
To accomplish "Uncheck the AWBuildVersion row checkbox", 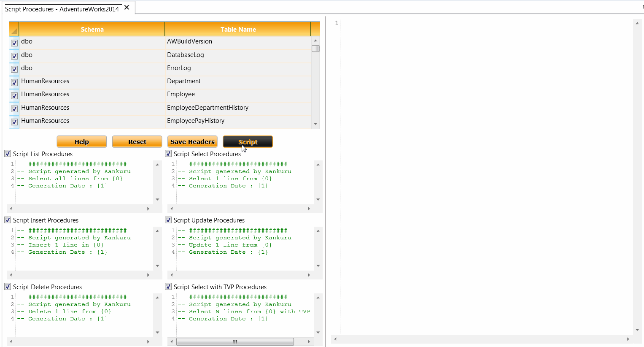I will 14,43.
